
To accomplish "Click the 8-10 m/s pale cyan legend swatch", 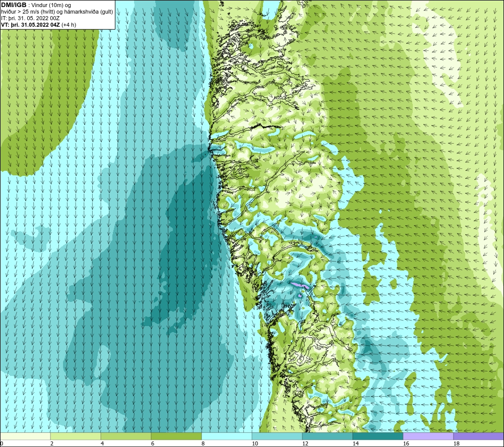I will coord(227,436).
